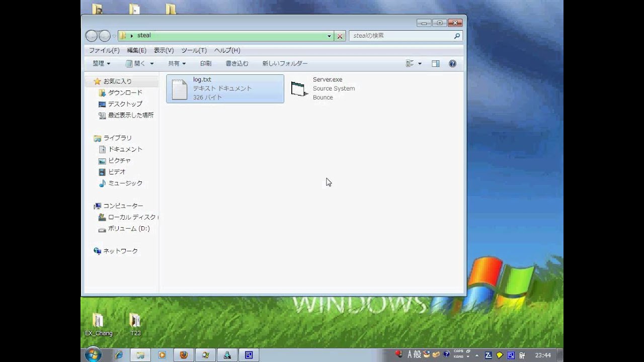Click the Windows Start orb
This screenshot has width=644, height=362.
tap(93, 354)
